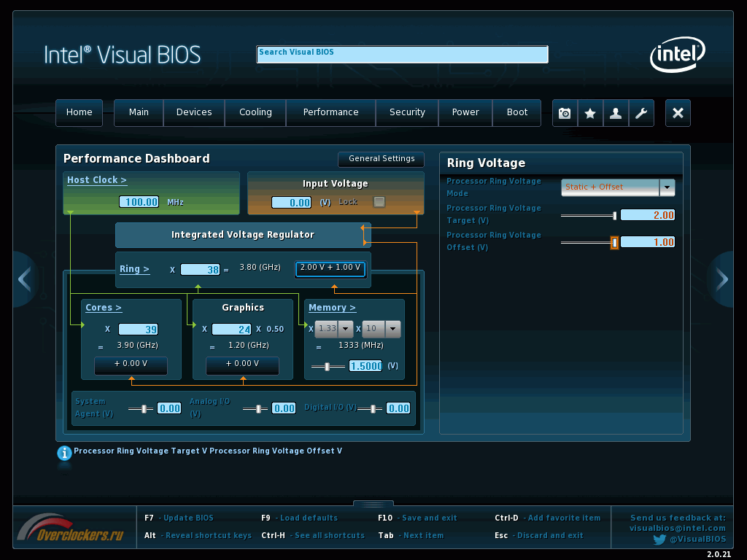The image size is (747, 560).
Task: Open the Power tab
Action: click(x=465, y=112)
